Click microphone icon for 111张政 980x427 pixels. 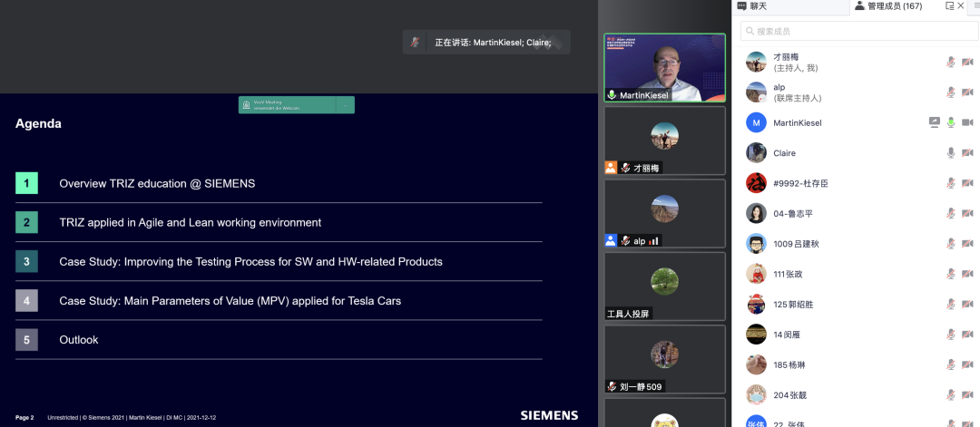951,274
